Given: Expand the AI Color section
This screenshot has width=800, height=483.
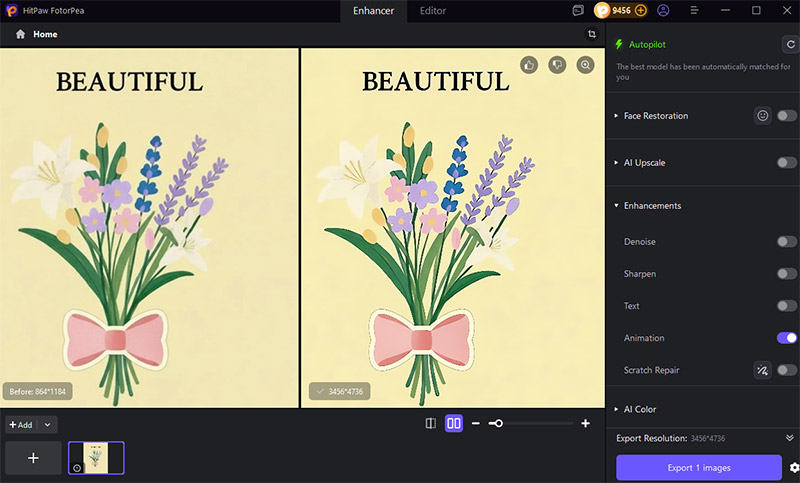Looking at the screenshot, I should click(x=616, y=409).
